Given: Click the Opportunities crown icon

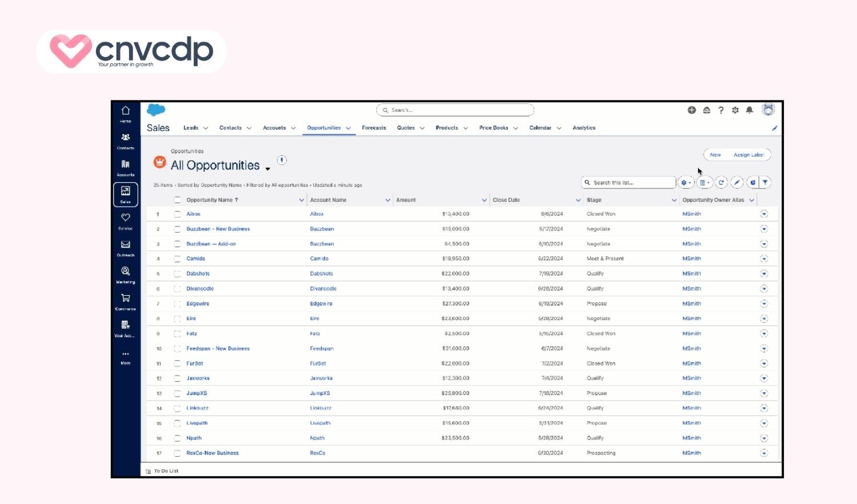Looking at the screenshot, I should (160, 162).
